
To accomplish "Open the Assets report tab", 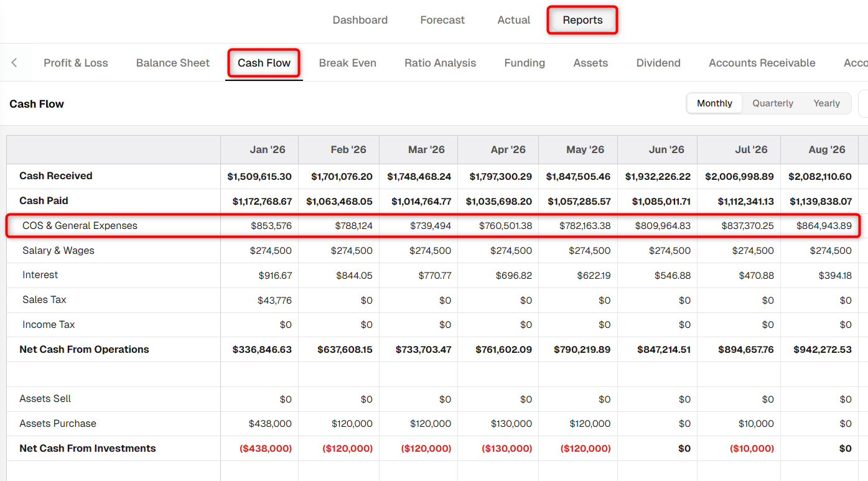I will tap(590, 63).
